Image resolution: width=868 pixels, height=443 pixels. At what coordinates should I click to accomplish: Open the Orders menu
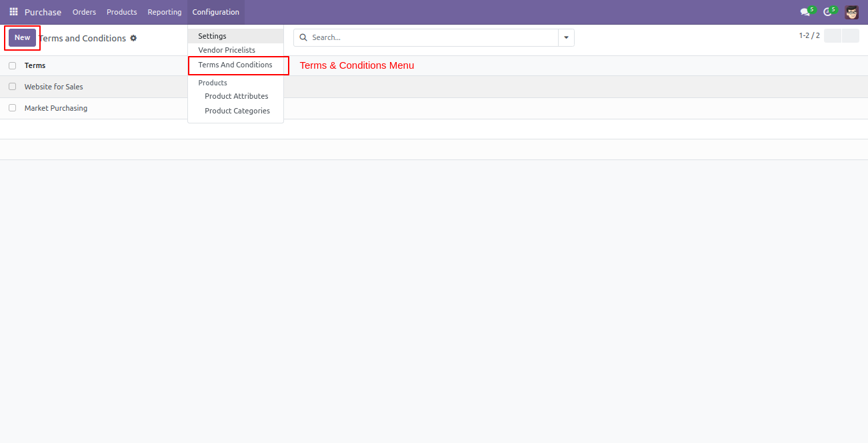(x=84, y=12)
